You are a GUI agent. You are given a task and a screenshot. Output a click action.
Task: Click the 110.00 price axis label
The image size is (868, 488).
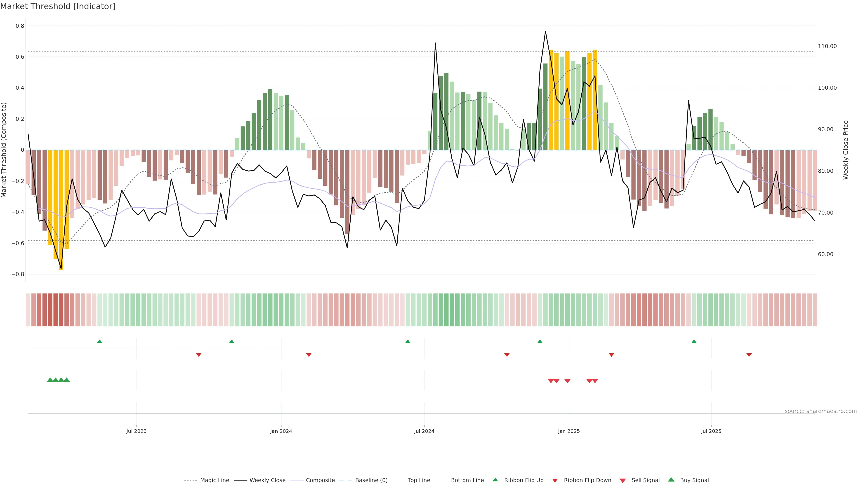[827, 47]
